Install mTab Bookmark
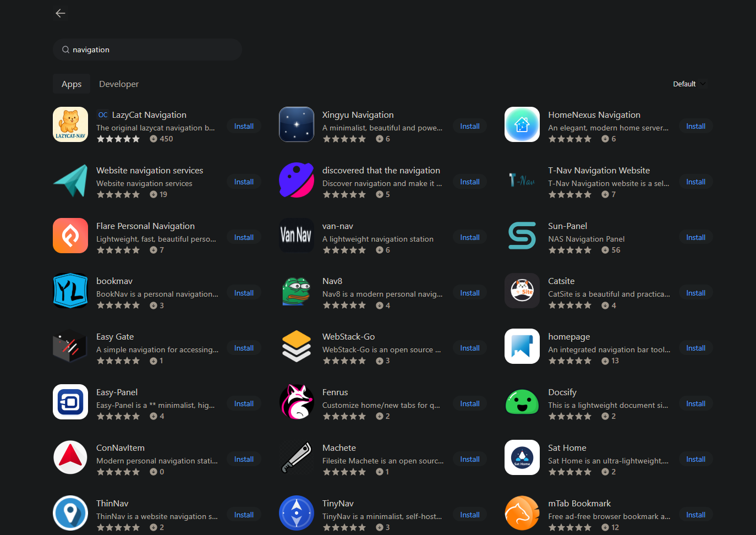This screenshot has width=756, height=535. click(x=695, y=515)
